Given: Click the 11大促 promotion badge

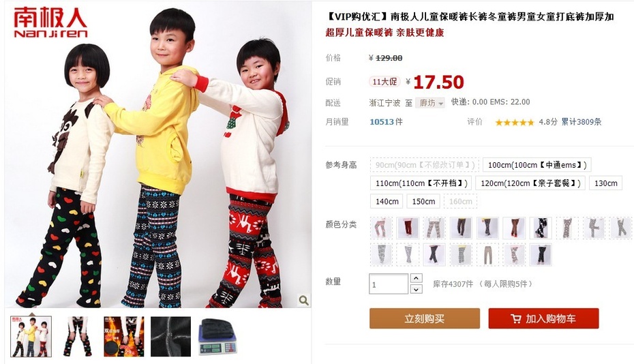Looking at the screenshot, I should 384,82.
